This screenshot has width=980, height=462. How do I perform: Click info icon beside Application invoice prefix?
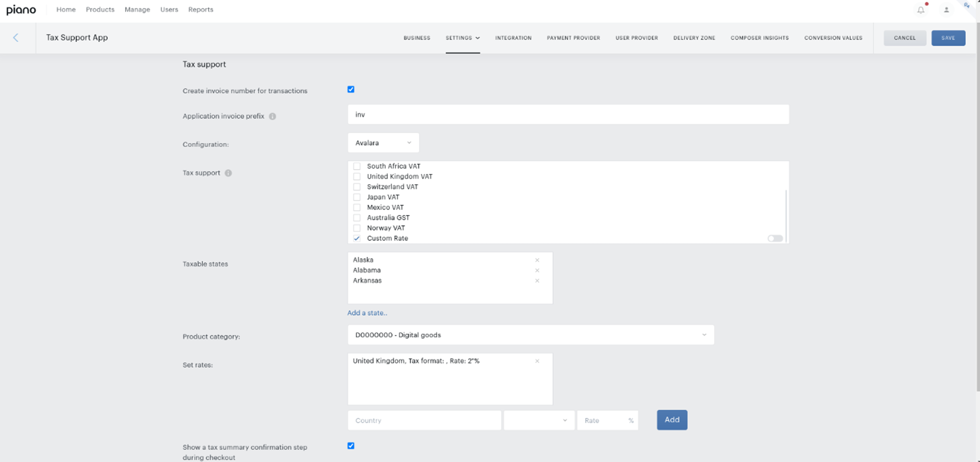272,116
